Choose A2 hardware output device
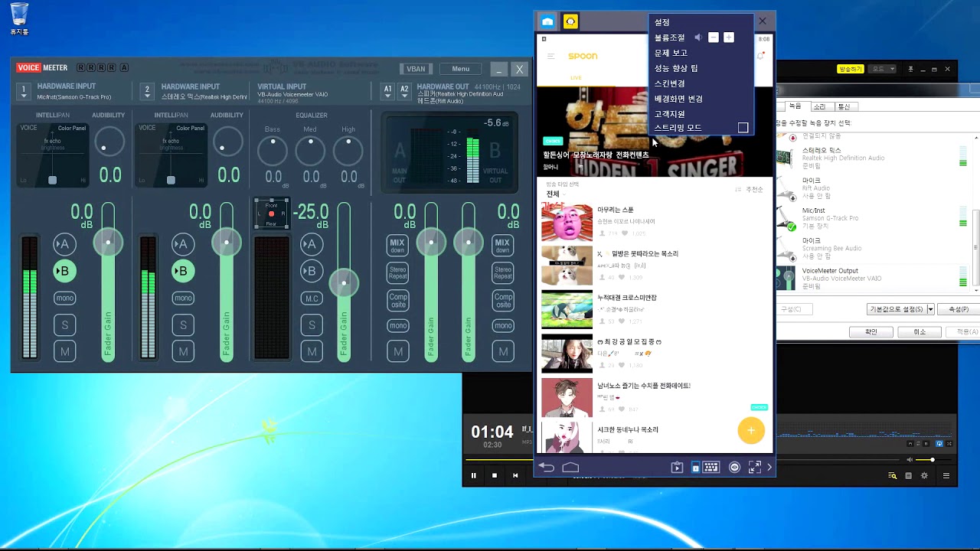 click(405, 92)
